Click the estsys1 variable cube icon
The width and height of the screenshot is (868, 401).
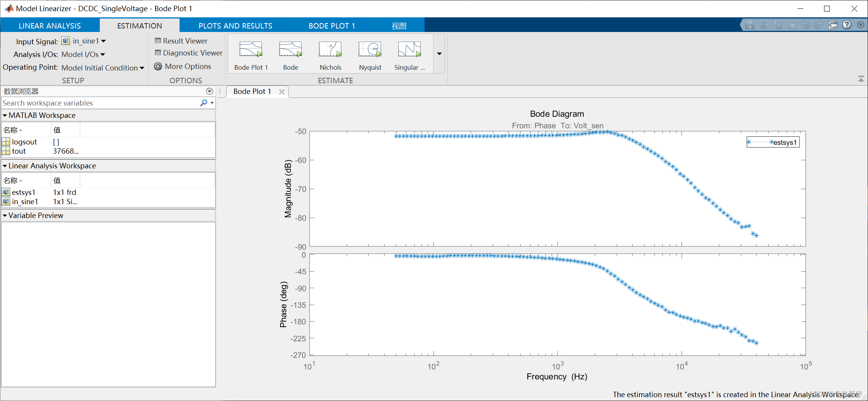pyautogui.click(x=6, y=192)
